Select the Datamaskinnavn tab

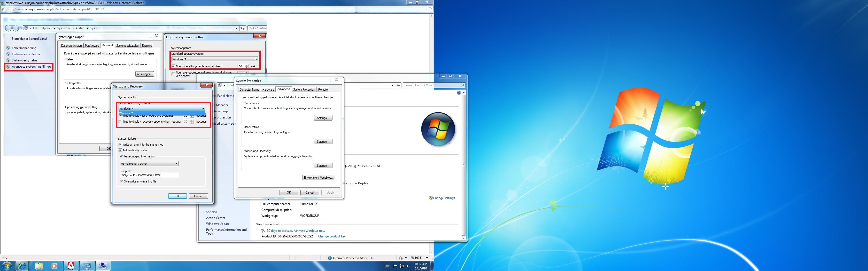click(72, 46)
